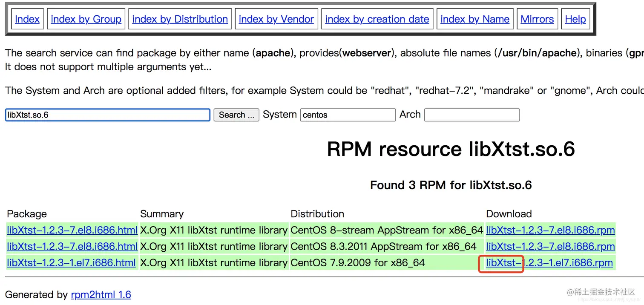Viewport: 644px width, 305px height.
Task: Open the Index link
Action: click(27, 19)
